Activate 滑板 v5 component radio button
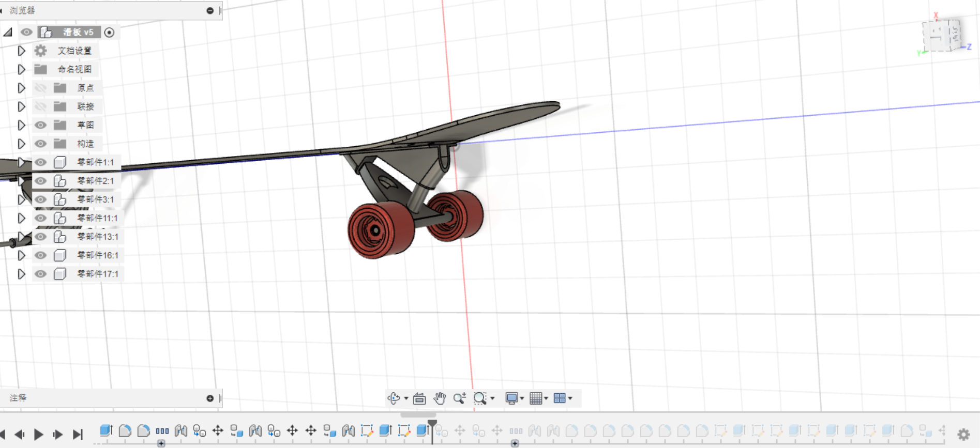The width and height of the screenshot is (980, 448). (x=109, y=32)
